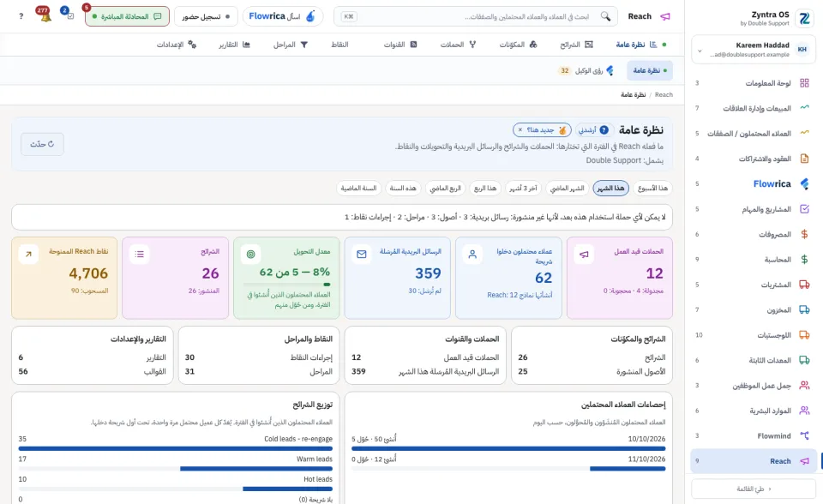Open the الإعدادات settings tab
Screen dimensions: 823x504
click(x=177, y=45)
